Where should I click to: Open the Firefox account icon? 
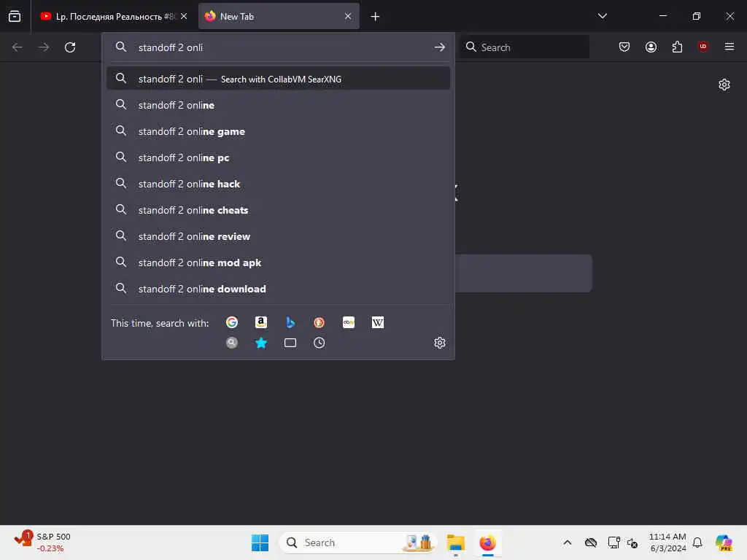[651, 47]
